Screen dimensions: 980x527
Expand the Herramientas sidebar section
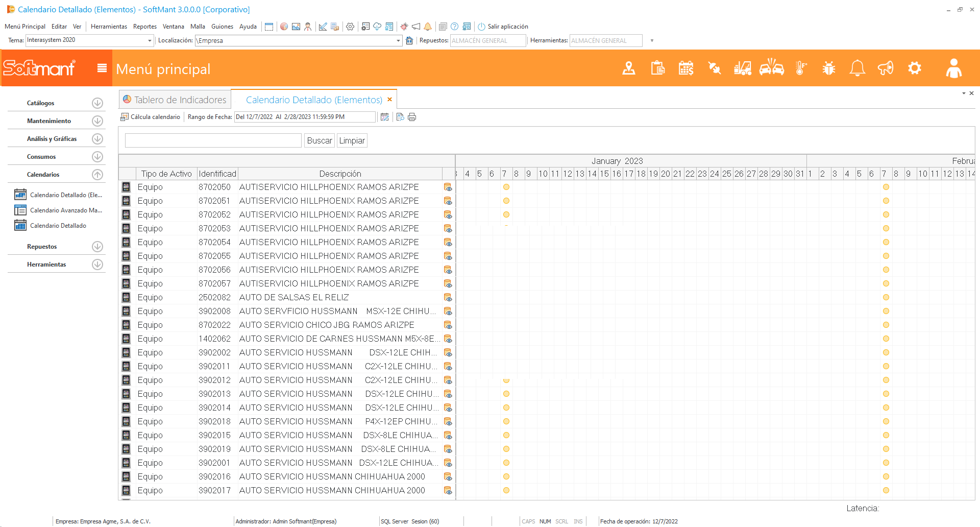[x=97, y=265]
